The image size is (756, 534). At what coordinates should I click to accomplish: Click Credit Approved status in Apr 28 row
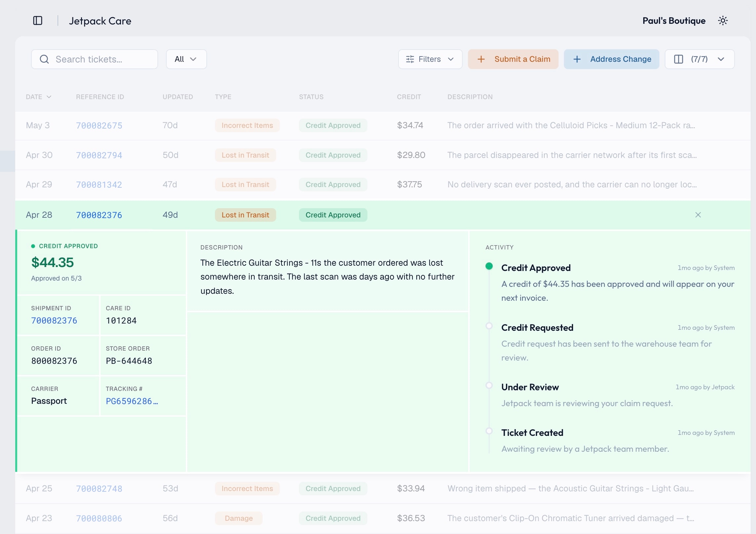(333, 215)
